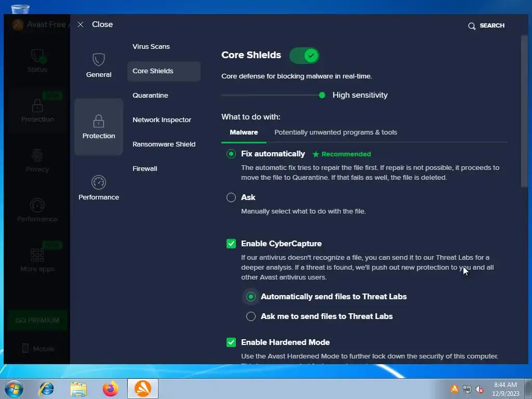The image size is (532, 399).
Task: Click the Show desktop strip
Action: point(529,389)
